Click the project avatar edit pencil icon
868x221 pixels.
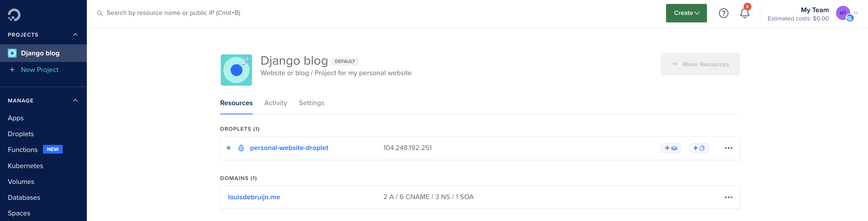pos(246,61)
